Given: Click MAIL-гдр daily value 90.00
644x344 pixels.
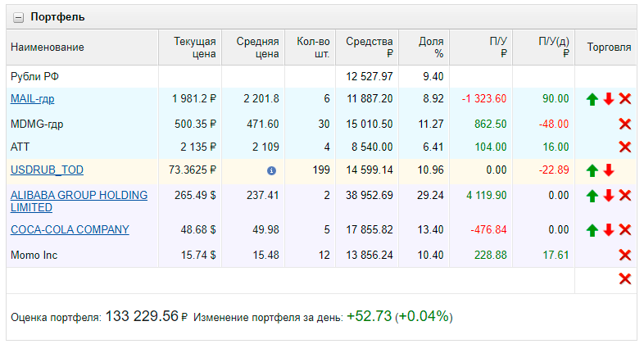Looking at the screenshot, I should point(556,99).
